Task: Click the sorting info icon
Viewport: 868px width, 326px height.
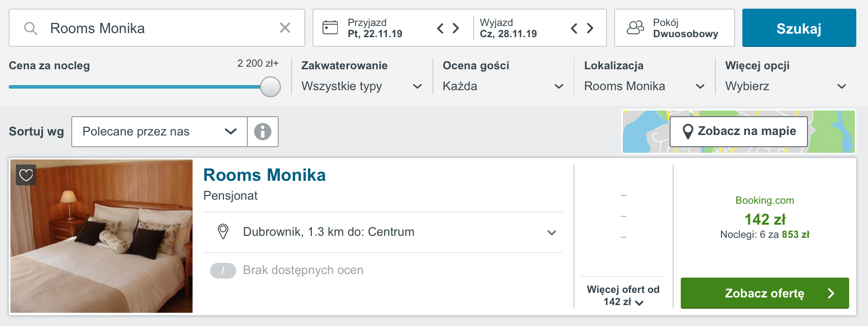Action: [263, 131]
